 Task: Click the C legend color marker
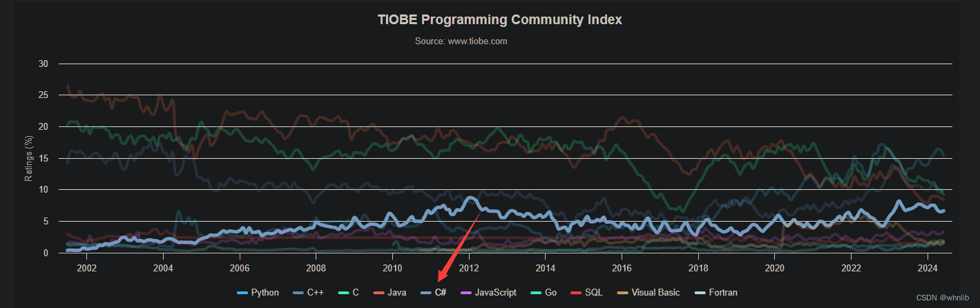point(343,293)
